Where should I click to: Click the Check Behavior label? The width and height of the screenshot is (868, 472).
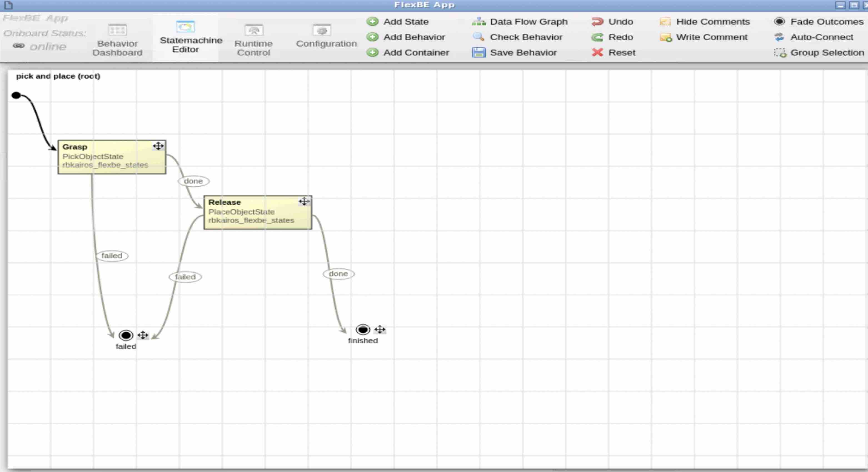click(526, 37)
